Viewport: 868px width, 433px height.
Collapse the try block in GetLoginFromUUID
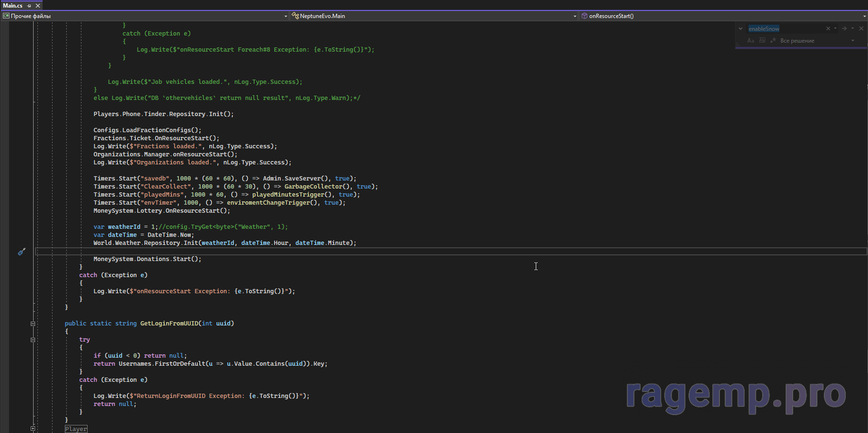(x=33, y=340)
